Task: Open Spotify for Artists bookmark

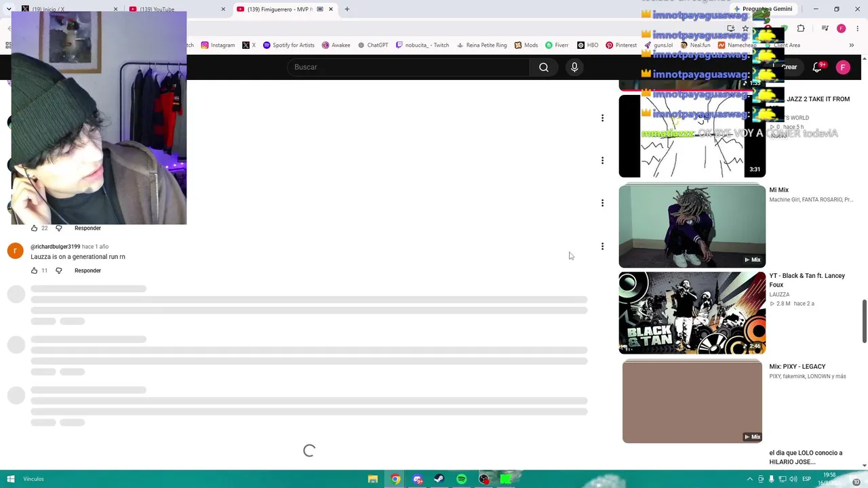Action: click(x=288, y=45)
